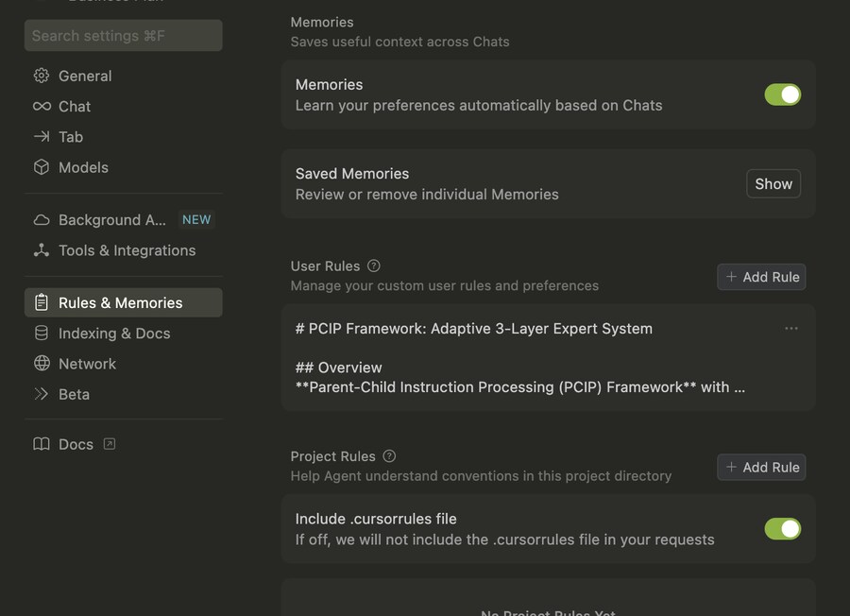This screenshot has width=850, height=616.
Task: Show the Saved Memories list
Action: click(773, 184)
